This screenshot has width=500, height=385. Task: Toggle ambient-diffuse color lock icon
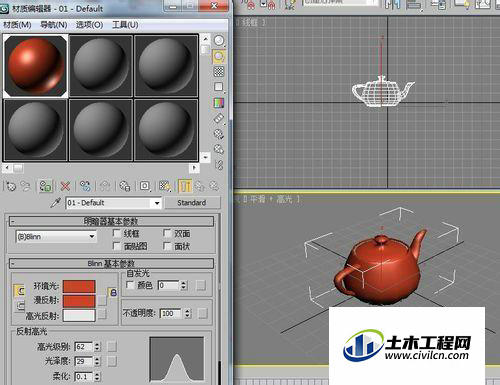(20, 291)
